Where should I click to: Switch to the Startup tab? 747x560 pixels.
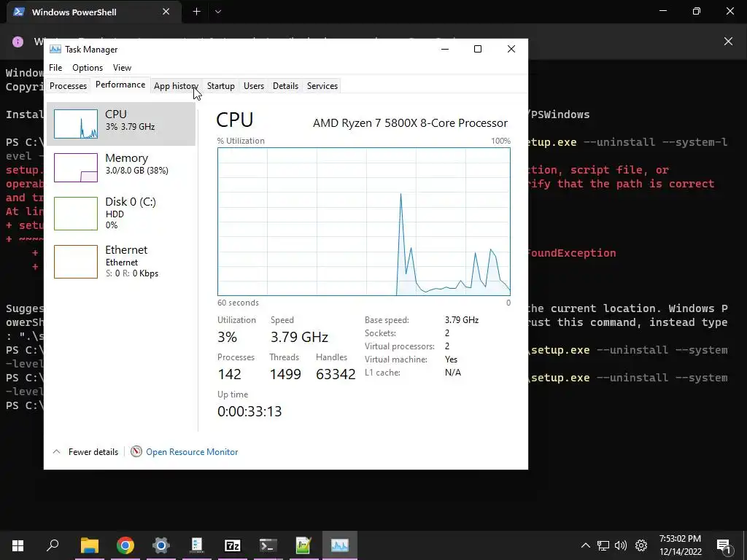tap(220, 86)
